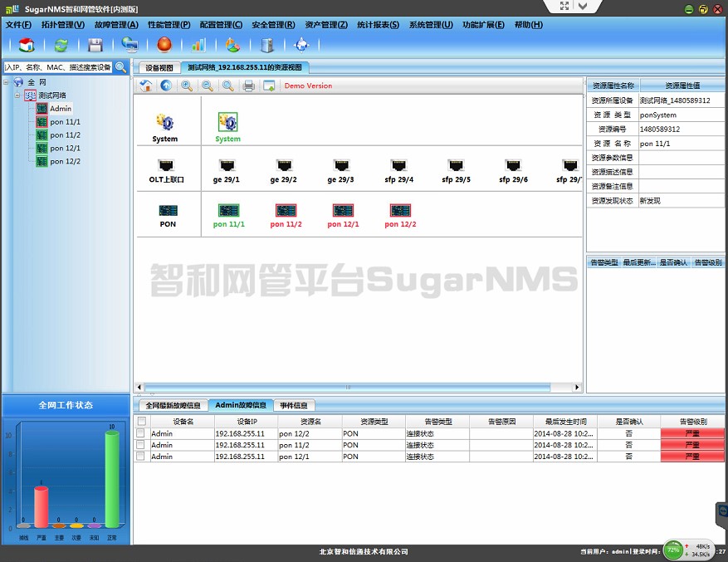Open the 功能扩展(E) menu
The width and height of the screenshot is (728, 562).
coord(483,25)
